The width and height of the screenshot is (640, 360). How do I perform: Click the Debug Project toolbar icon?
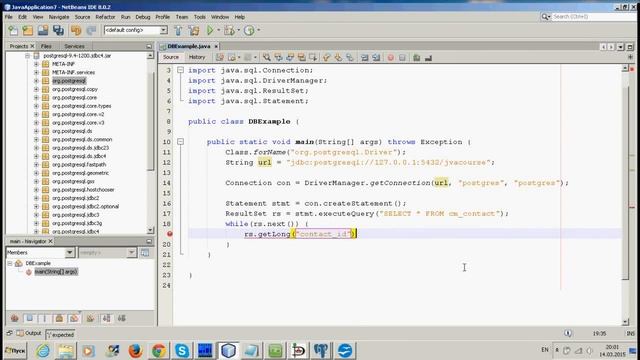[229, 30]
